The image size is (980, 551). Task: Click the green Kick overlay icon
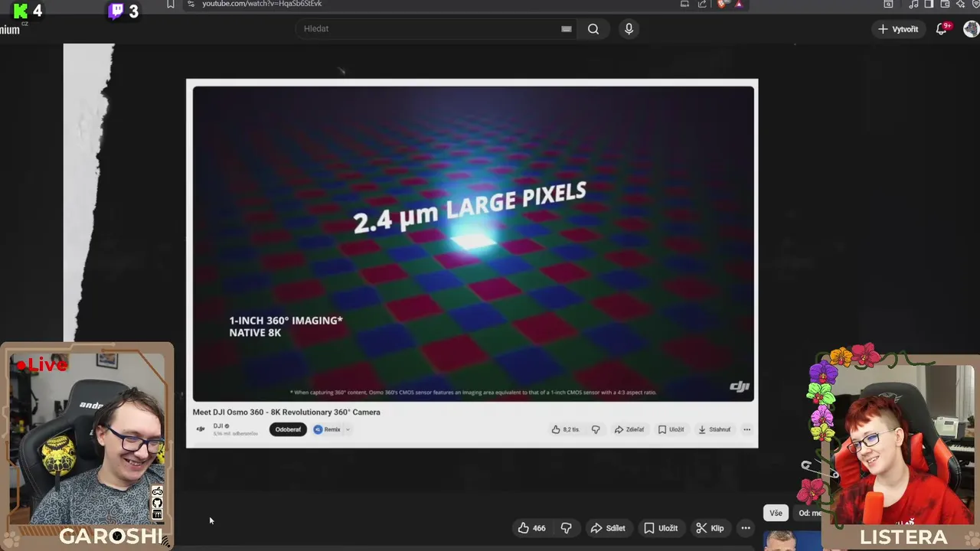pos(21,11)
